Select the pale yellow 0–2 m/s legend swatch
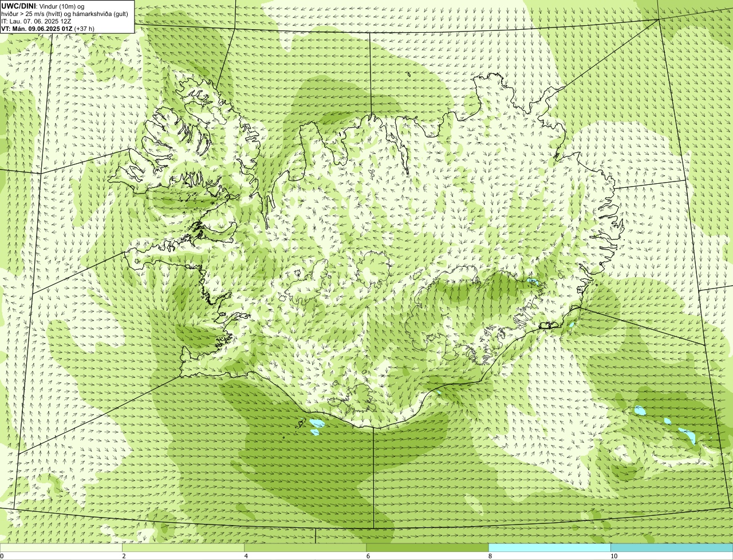733x560 pixels. point(61,547)
